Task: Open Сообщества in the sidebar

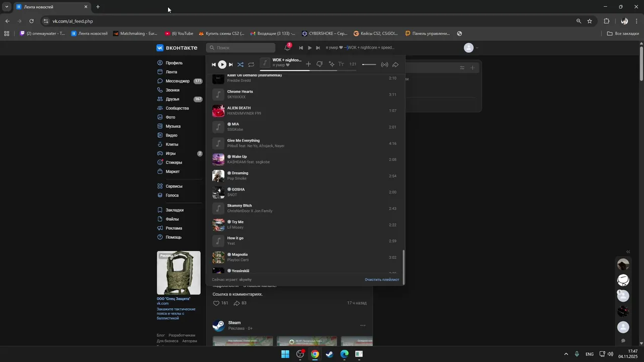Action: click(x=177, y=108)
